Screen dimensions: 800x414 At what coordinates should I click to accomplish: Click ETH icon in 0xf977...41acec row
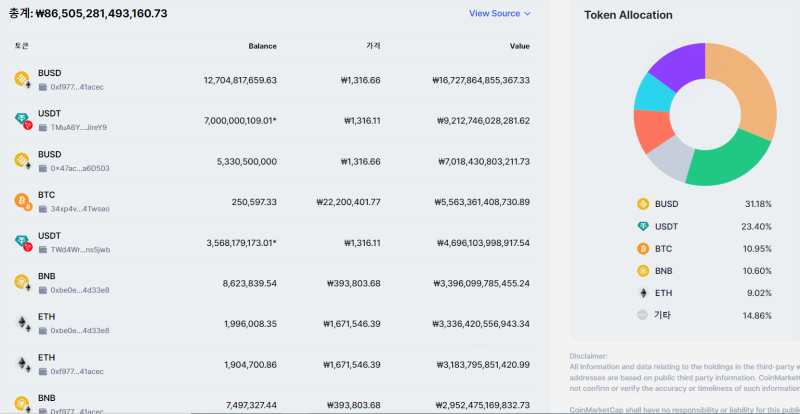tap(22, 364)
